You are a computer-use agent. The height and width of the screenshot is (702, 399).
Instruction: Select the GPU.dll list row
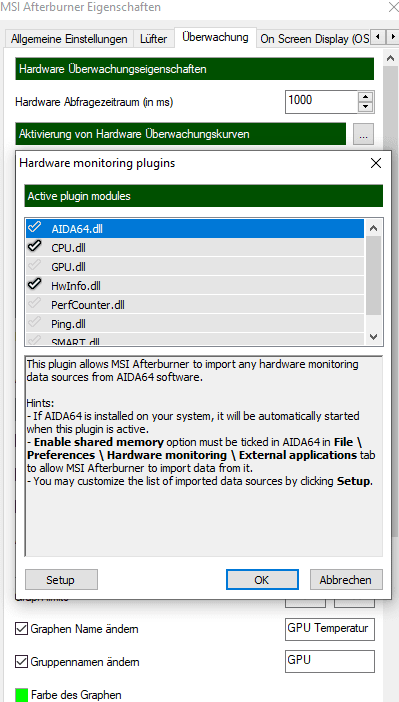[x=195, y=267]
